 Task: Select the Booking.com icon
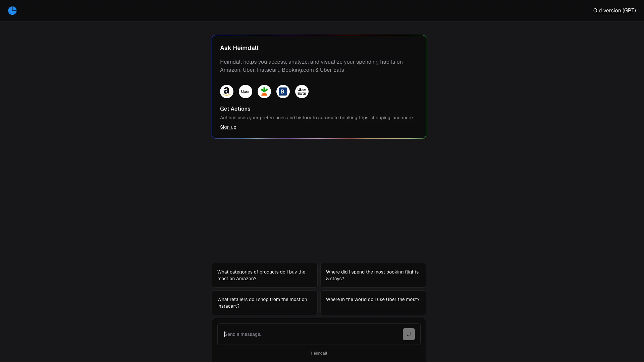pos(283,92)
